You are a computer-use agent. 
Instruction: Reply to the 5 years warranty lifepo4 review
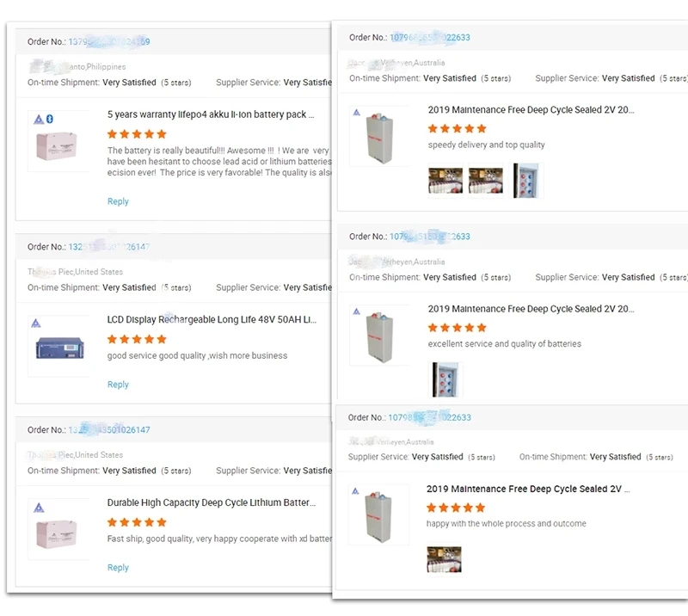(x=118, y=201)
